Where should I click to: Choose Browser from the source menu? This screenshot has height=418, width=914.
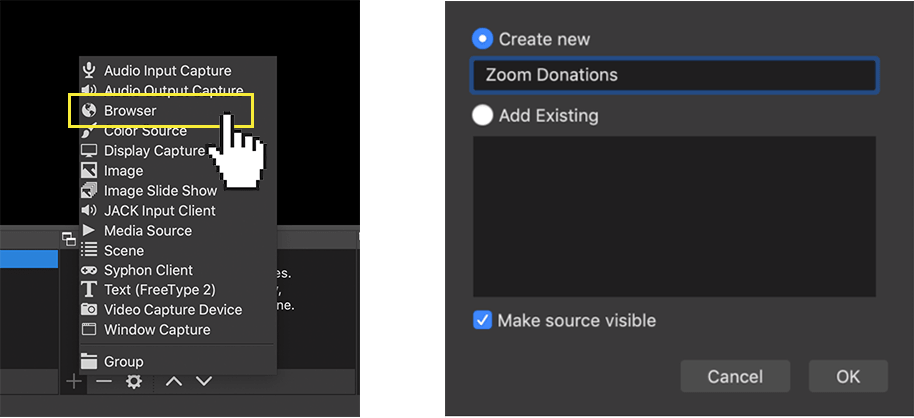tap(130, 111)
